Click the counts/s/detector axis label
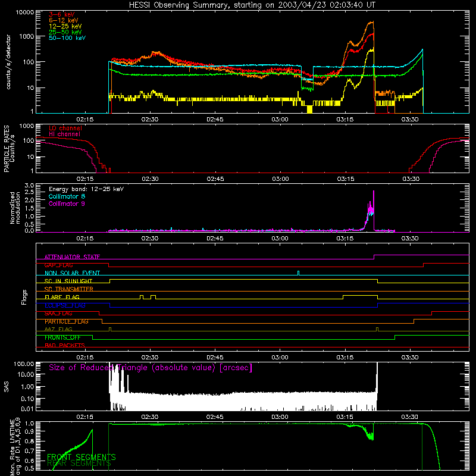Image resolution: width=476 pixels, height=476 pixels. [x=8, y=62]
